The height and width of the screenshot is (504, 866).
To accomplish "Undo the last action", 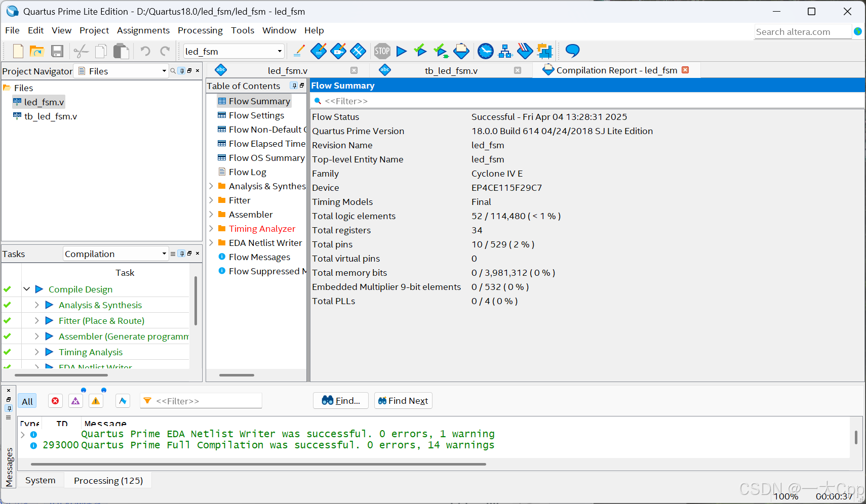I will pos(145,51).
